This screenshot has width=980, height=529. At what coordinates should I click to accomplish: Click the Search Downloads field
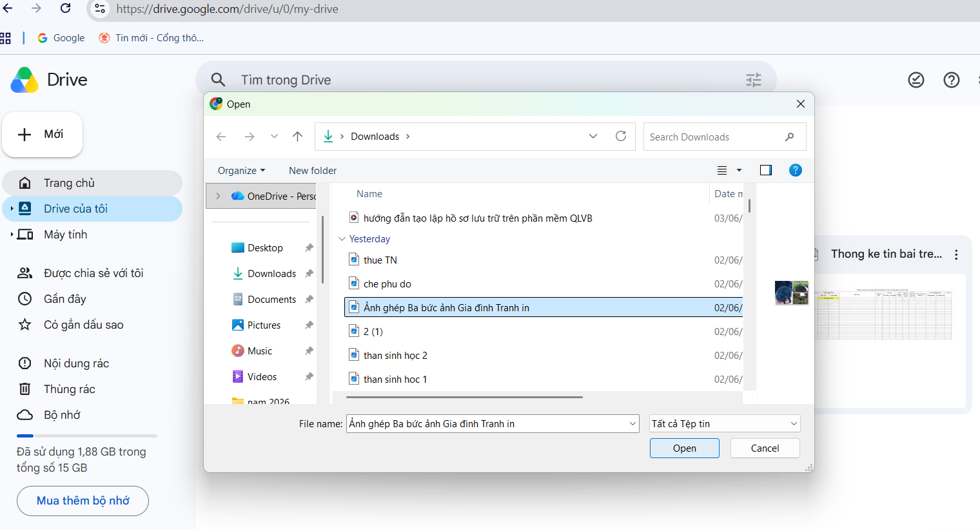pyautogui.click(x=725, y=137)
